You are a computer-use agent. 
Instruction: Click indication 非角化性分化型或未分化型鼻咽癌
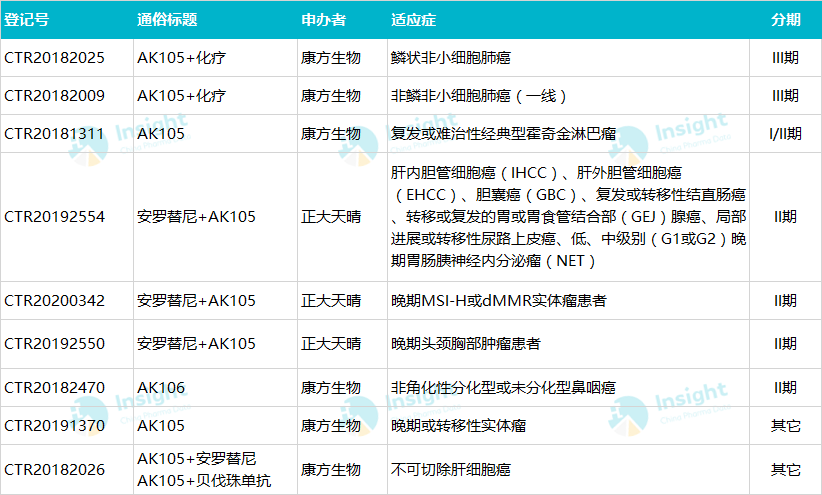[x=503, y=388]
